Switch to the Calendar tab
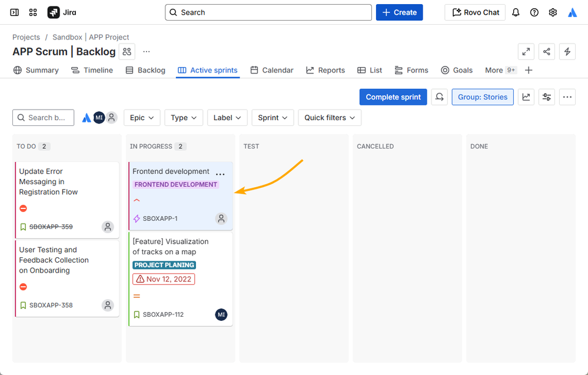Image resolution: width=588 pixels, height=375 pixels. point(272,70)
